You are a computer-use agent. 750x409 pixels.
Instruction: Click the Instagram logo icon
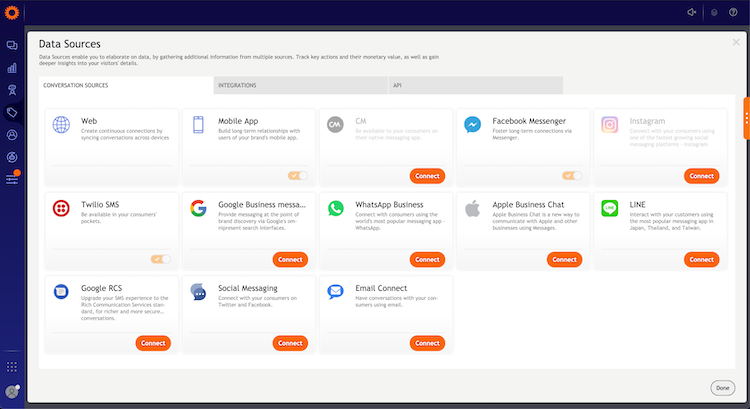(x=609, y=125)
